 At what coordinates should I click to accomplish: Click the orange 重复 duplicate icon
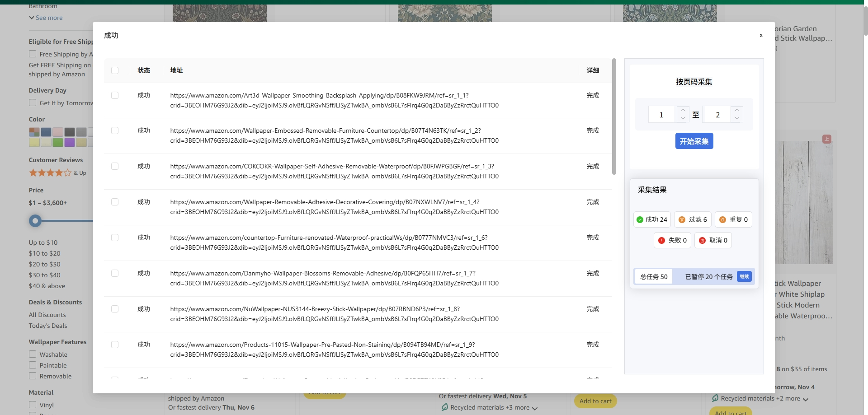point(722,220)
